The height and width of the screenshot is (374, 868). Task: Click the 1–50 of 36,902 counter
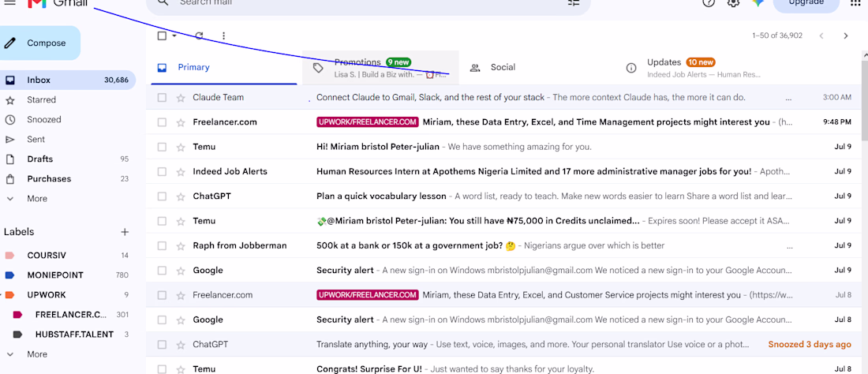[777, 36]
